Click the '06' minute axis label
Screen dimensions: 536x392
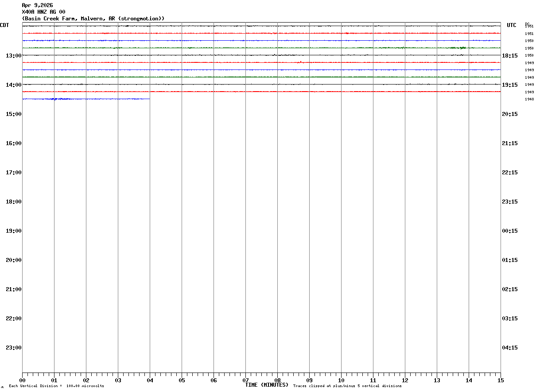coord(214,380)
